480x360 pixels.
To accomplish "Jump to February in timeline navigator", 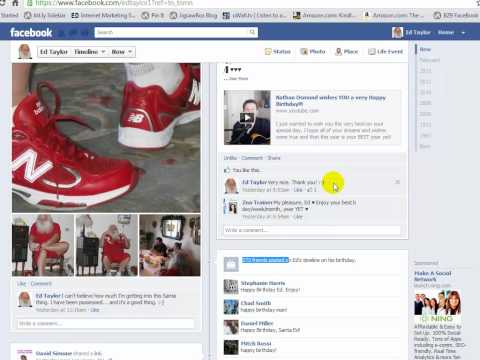I will point(429,60).
